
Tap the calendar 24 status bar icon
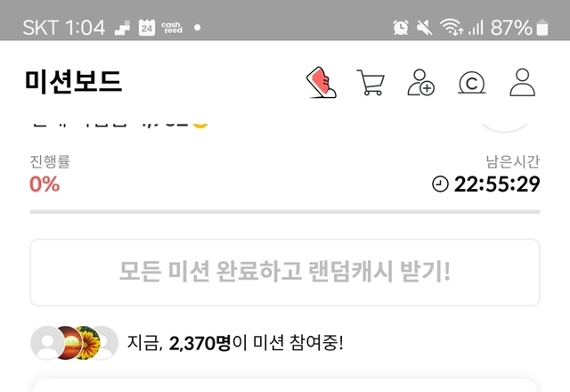point(147,28)
